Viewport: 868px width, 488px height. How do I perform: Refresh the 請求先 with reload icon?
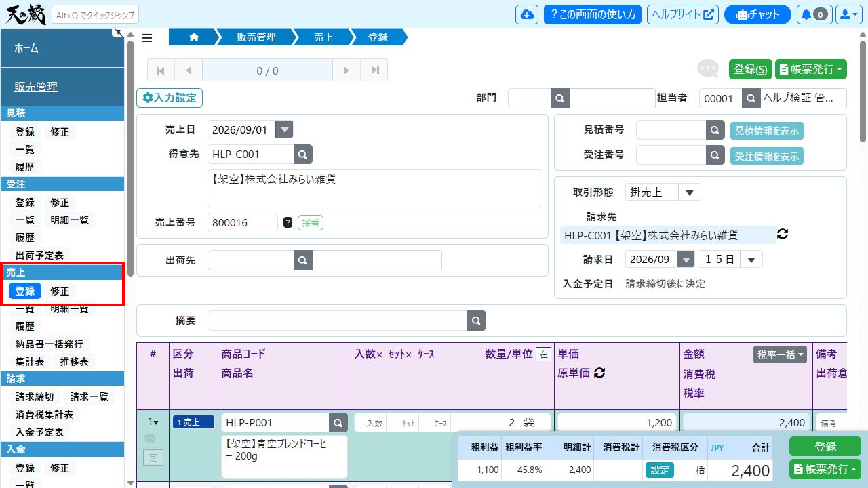[783, 235]
